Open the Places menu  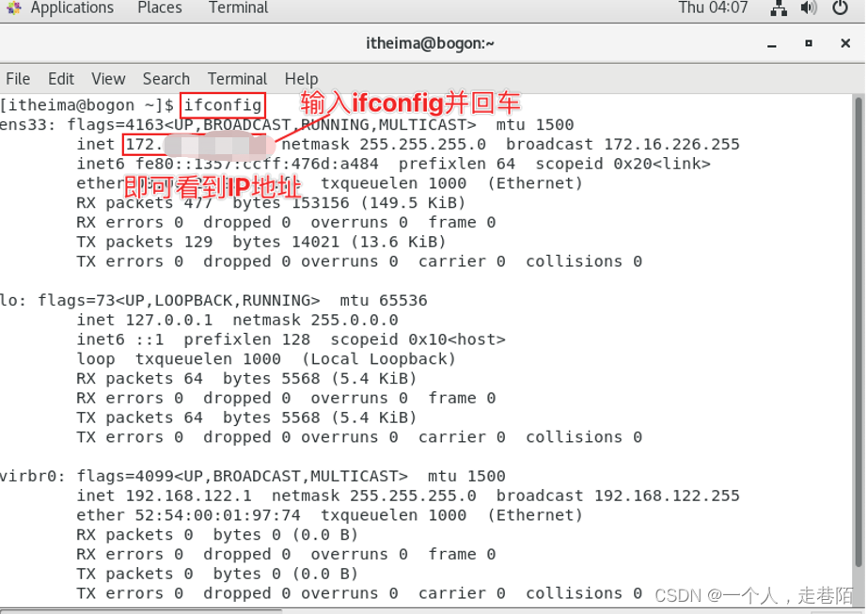(159, 8)
